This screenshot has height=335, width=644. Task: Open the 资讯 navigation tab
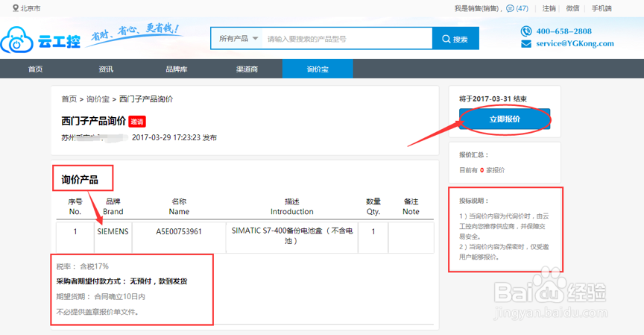(106, 69)
